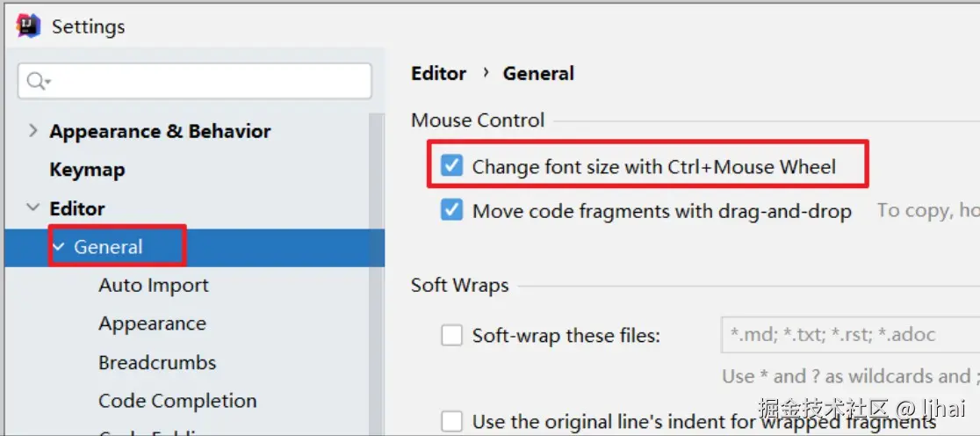Screen dimensions: 980x436
Task: Open Code Completion settings
Action: tap(177, 402)
